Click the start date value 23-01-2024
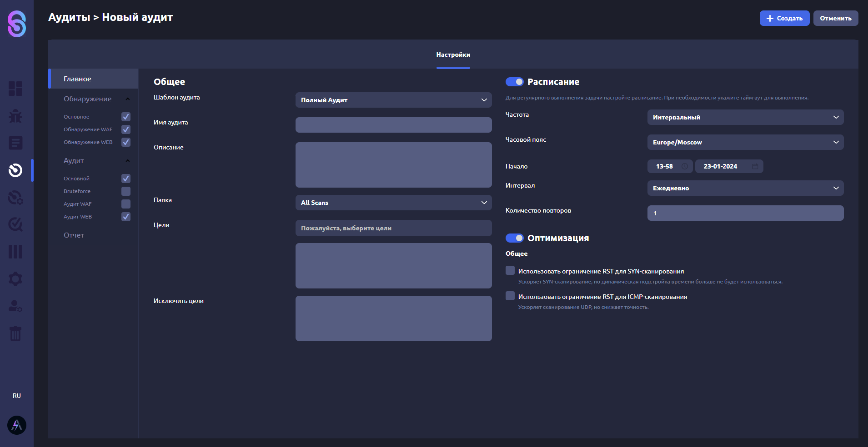Image resolution: width=868 pixels, height=447 pixels. [x=720, y=166]
